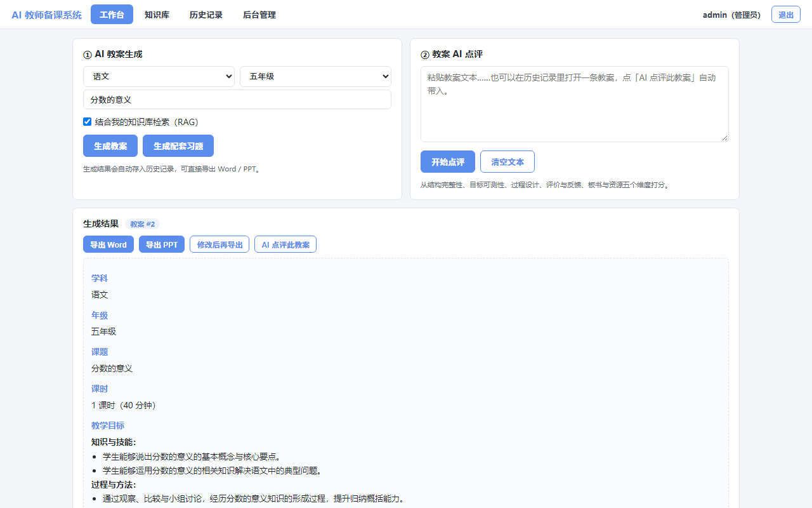Click the 退出 logout button
Viewport: 812px width, 508px height.
click(x=786, y=15)
